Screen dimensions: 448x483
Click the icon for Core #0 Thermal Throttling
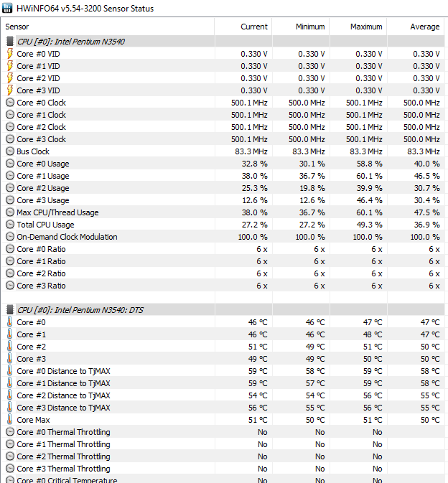click(x=10, y=432)
